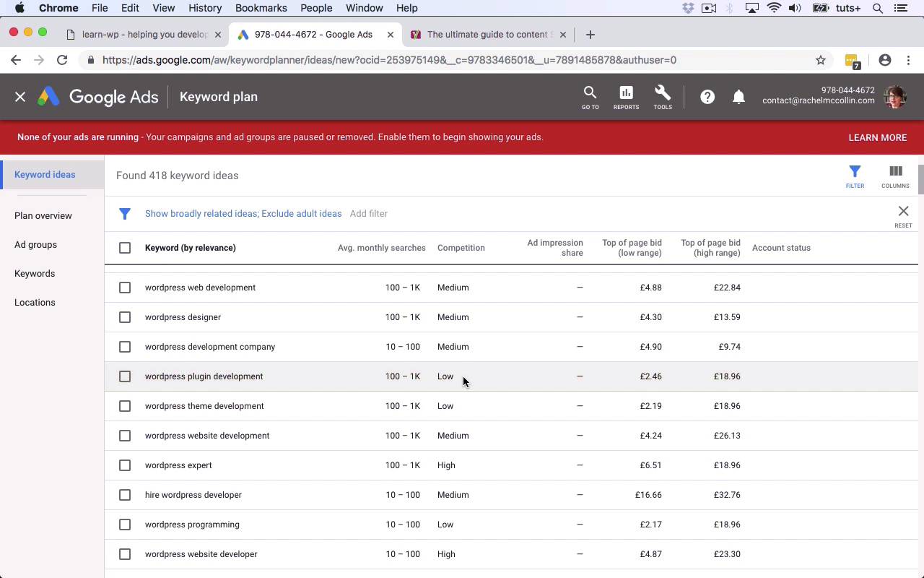Viewport: 924px width, 578px height.
Task: Bookmark this page with star icon
Action: click(821, 60)
